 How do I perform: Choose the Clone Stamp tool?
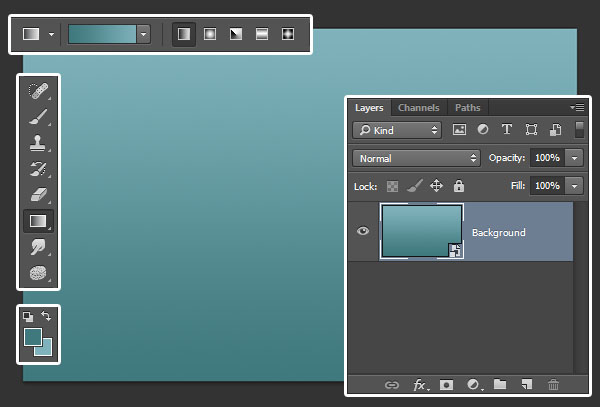tap(38, 143)
